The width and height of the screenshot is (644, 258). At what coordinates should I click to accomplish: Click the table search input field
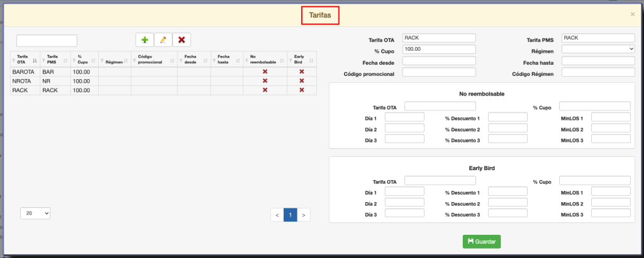coord(47,41)
